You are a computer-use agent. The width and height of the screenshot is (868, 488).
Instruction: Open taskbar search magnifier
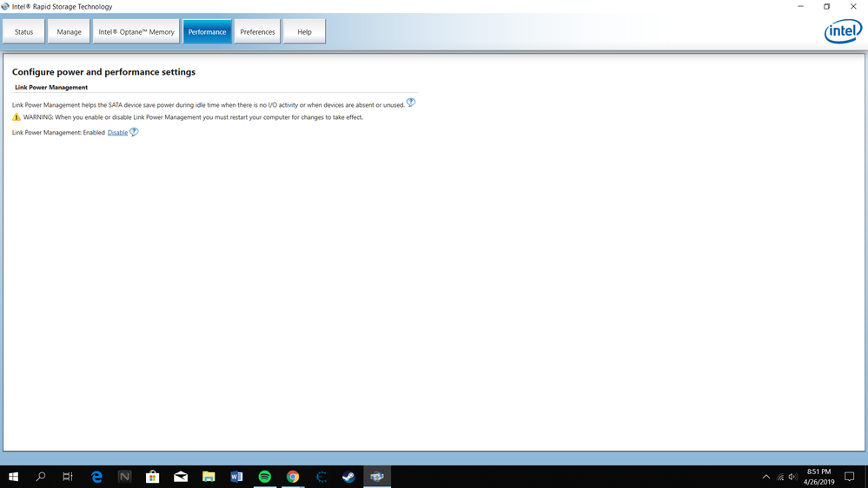click(41, 477)
